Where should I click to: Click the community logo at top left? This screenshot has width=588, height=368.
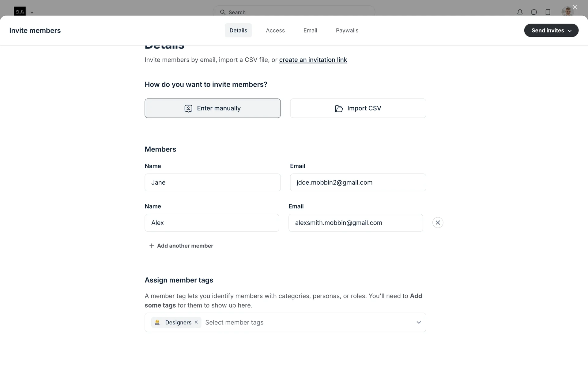click(x=20, y=11)
